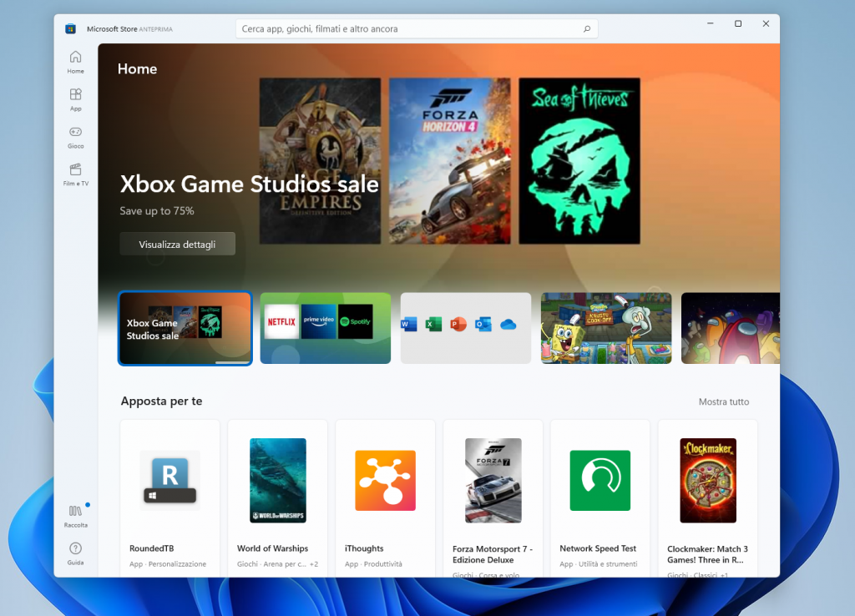Open Age of Empires cover art
The image size is (855, 616).
[x=320, y=161]
